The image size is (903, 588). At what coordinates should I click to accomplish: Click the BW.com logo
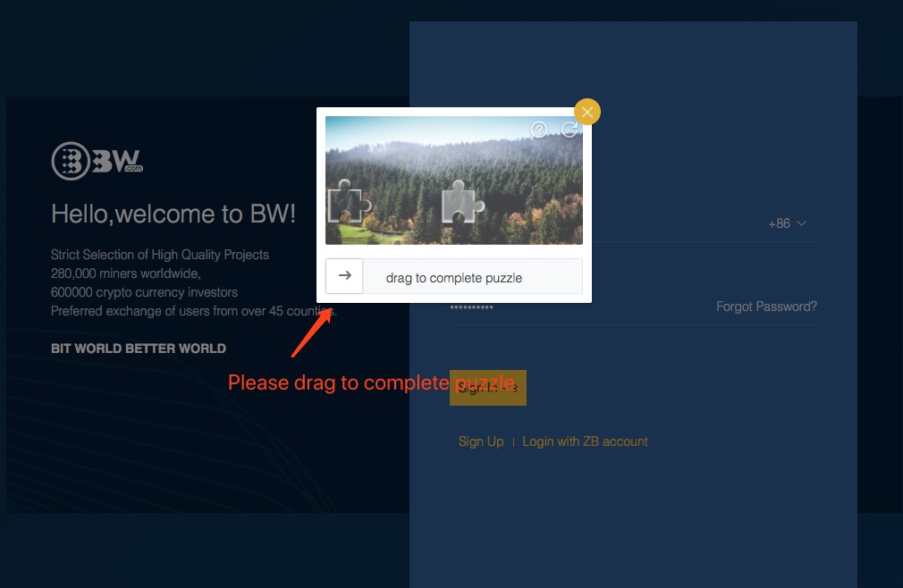[x=97, y=161]
